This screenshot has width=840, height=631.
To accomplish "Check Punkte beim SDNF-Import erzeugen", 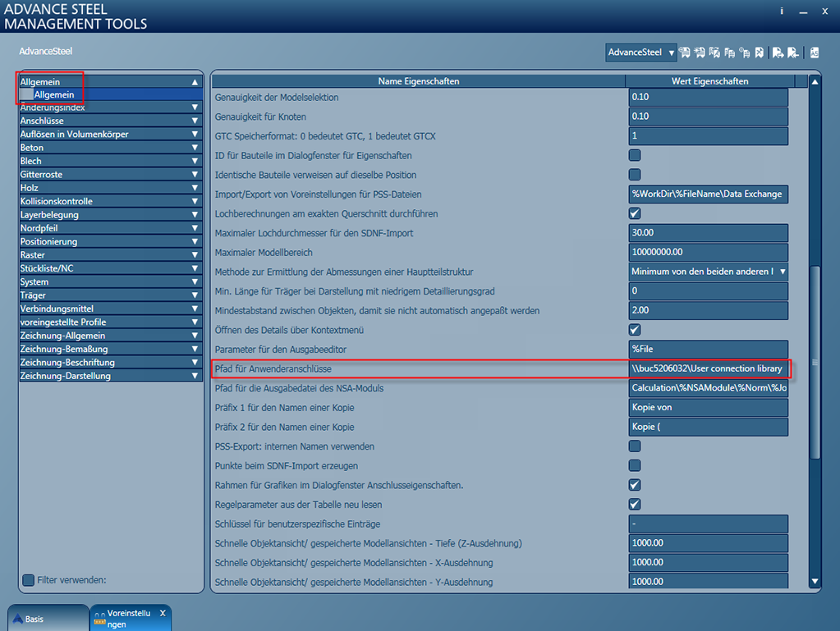I will tap(635, 465).
